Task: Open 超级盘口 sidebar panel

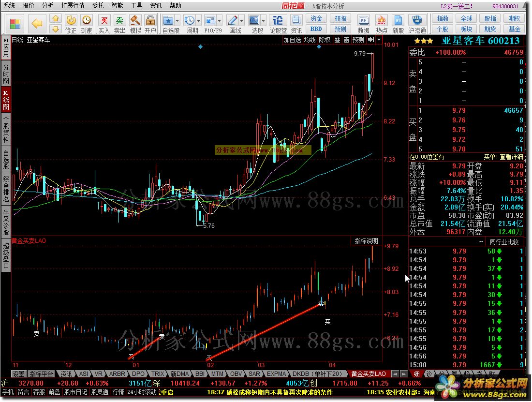Action: (x=6, y=255)
